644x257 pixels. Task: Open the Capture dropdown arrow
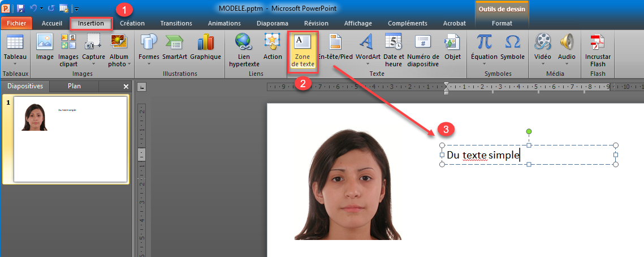93,64
